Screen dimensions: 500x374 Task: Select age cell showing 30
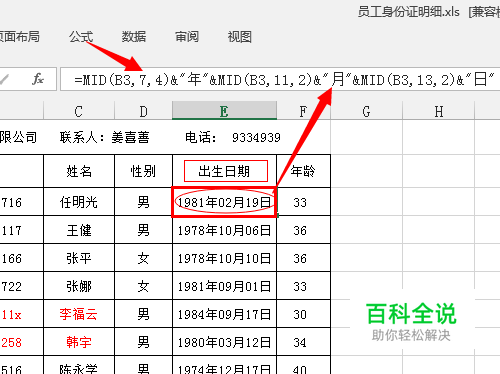pyautogui.click(x=303, y=314)
